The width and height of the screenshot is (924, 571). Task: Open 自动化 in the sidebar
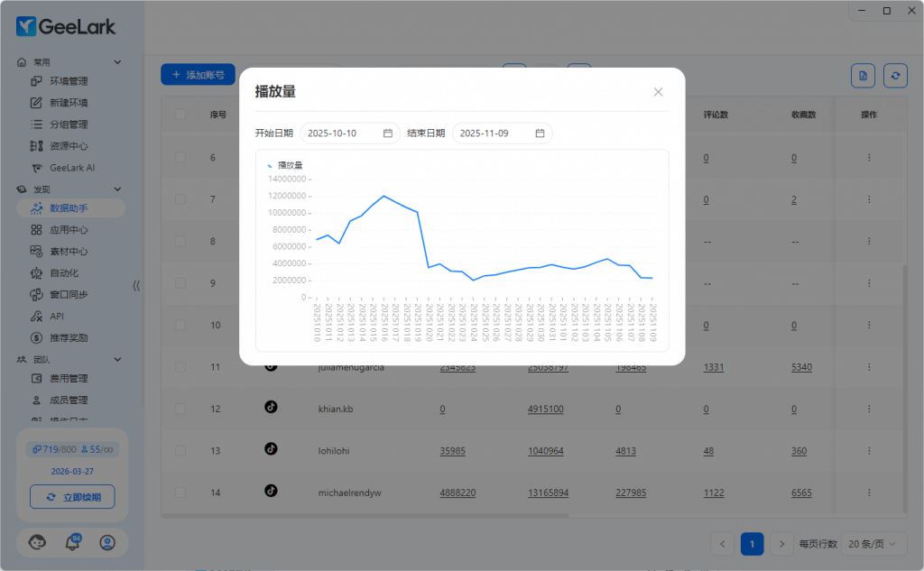[x=69, y=273]
